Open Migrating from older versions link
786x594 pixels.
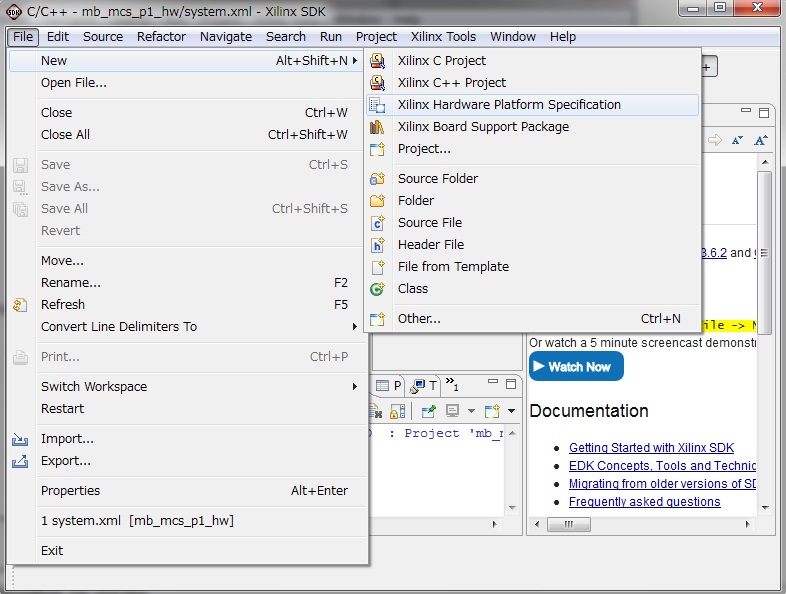click(x=662, y=484)
